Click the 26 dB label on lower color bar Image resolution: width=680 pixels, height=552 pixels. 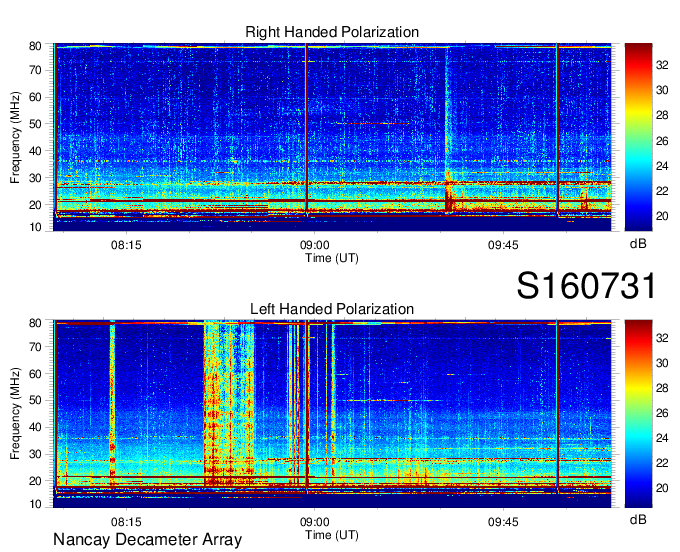[x=662, y=413]
